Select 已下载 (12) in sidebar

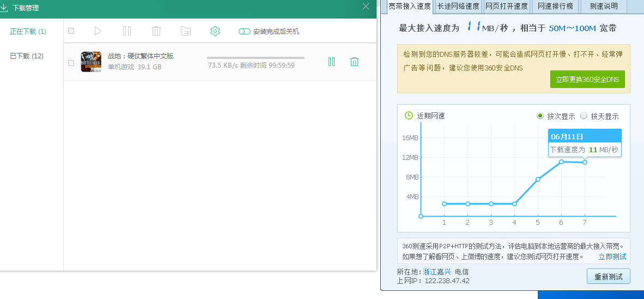tap(27, 56)
